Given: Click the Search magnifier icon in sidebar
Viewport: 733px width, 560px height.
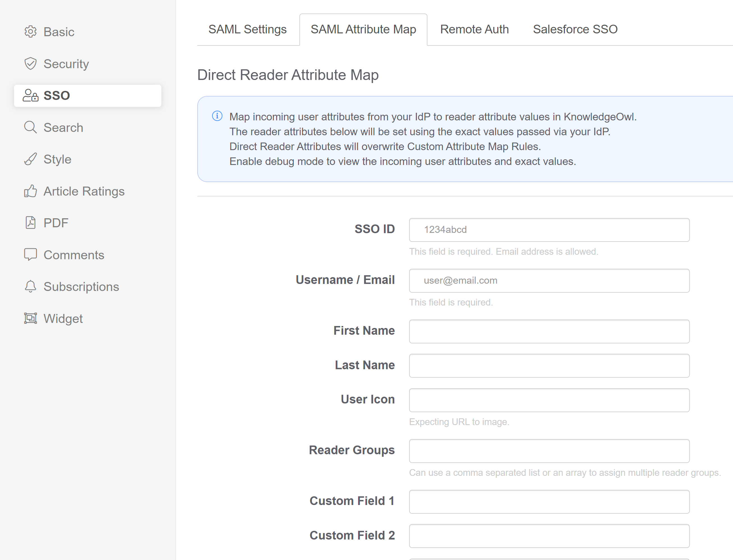Looking at the screenshot, I should pos(30,127).
